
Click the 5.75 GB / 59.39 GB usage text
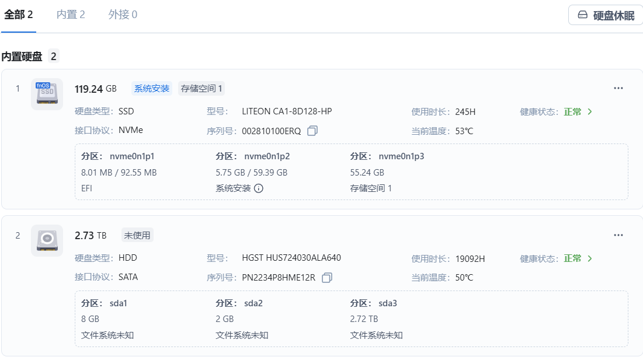252,173
